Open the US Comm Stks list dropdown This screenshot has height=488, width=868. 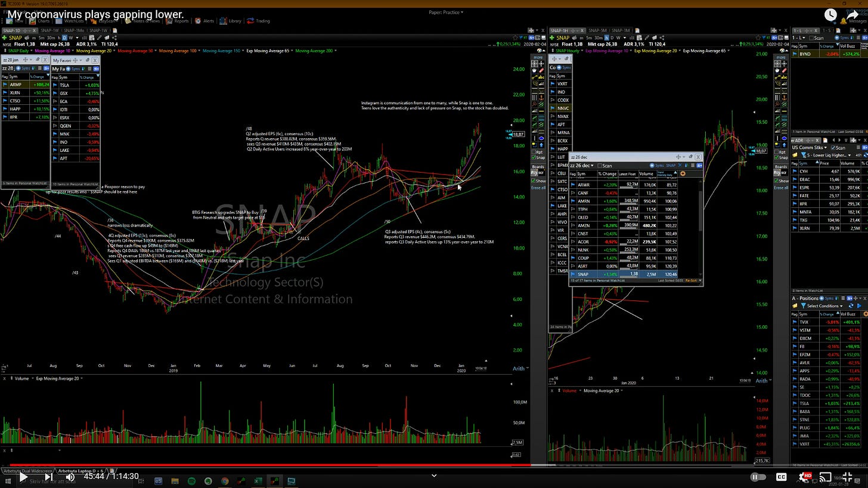(x=810, y=147)
